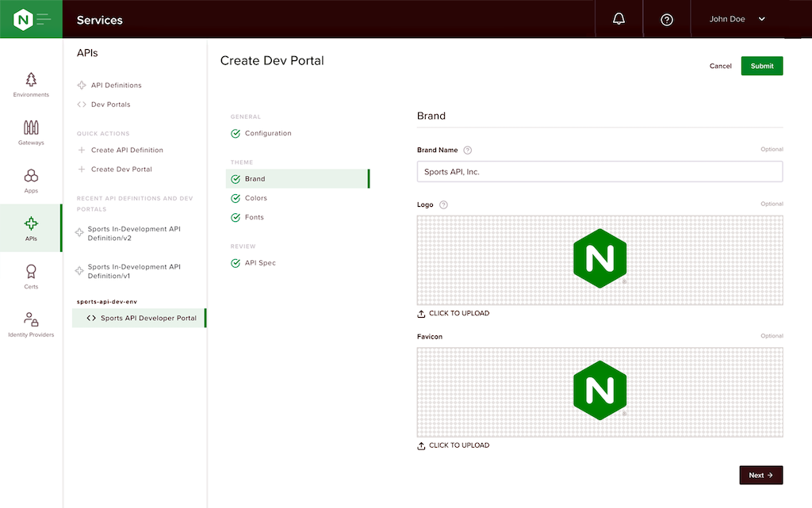The width and height of the screenshot is (812, 508).
Task: Open API Definitions menu item
Action: coord(116,86)
